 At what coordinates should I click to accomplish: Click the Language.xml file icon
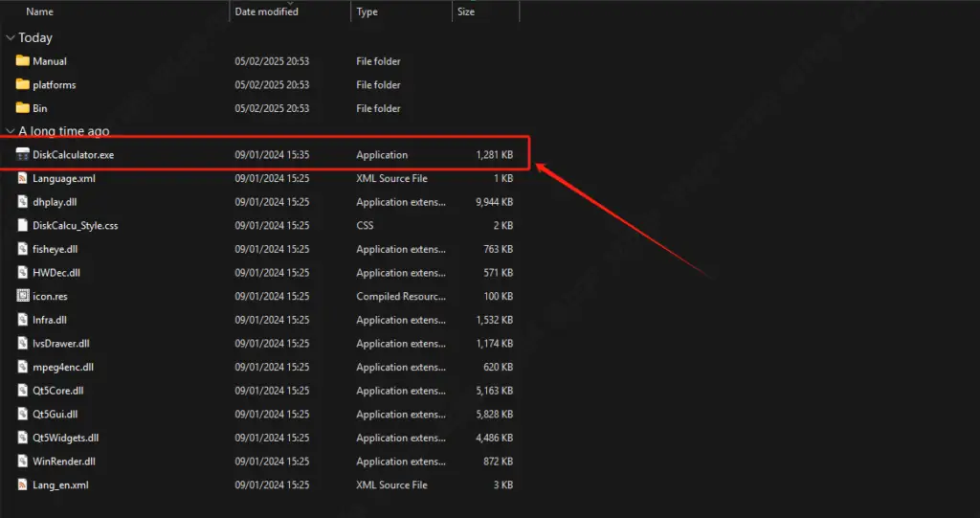pyautogui.click(x=23, y=178)
